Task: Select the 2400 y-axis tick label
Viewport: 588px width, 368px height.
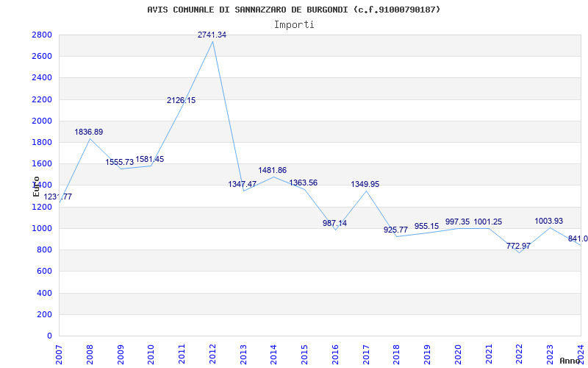Action: pos(42,78)
